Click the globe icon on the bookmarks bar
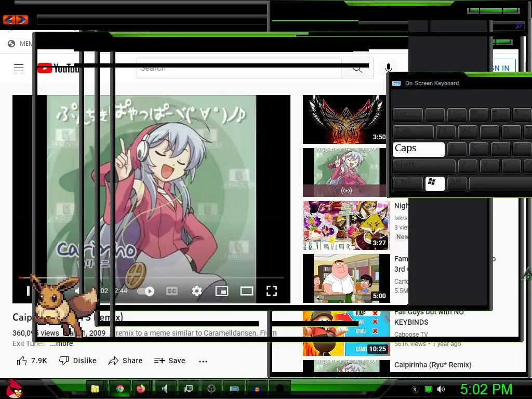 point(11,44)
